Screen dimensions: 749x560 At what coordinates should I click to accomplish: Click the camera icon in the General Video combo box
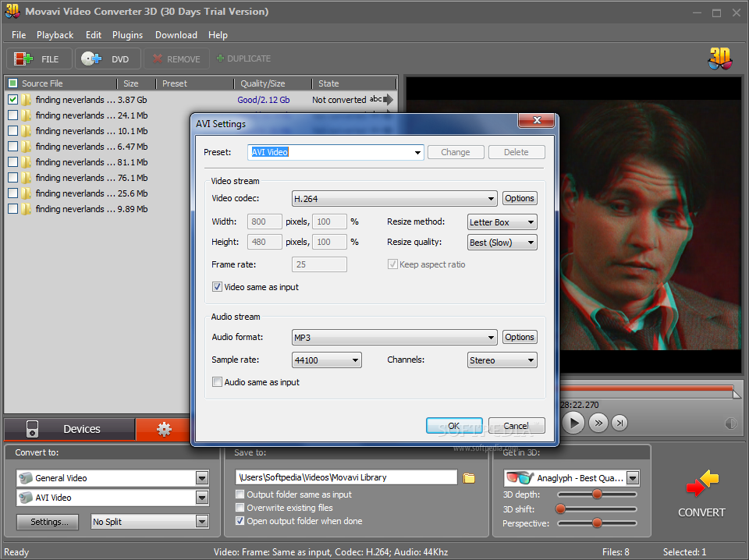(26, 478)
